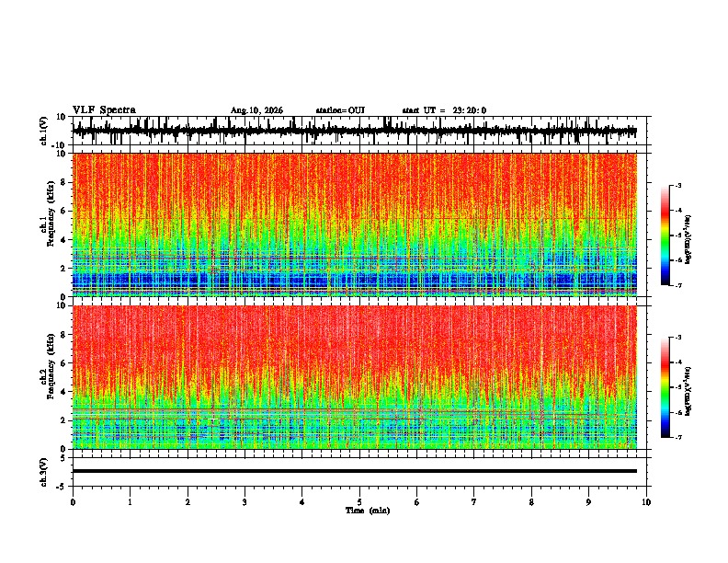The height and width of the screenshot is (563, 728).
Task: Click the "VLF Spectra" plot title
Action: coord(104,110)
